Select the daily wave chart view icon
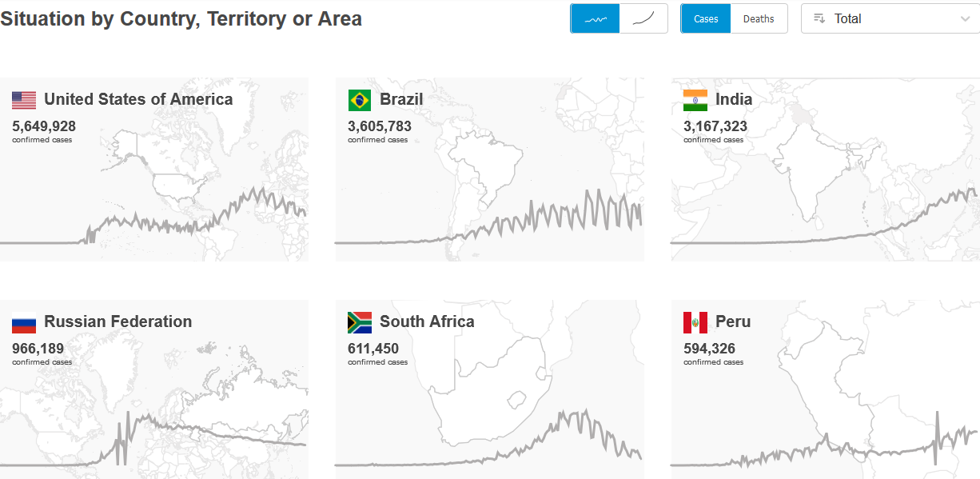Image resolution: width=980 pixels, height=479 pixels. tap(595, 18)
